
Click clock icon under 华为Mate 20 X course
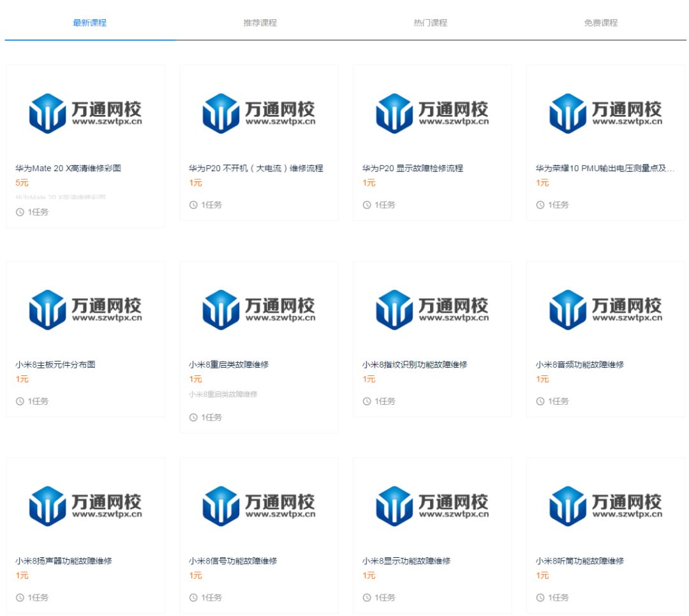point(20,212)
